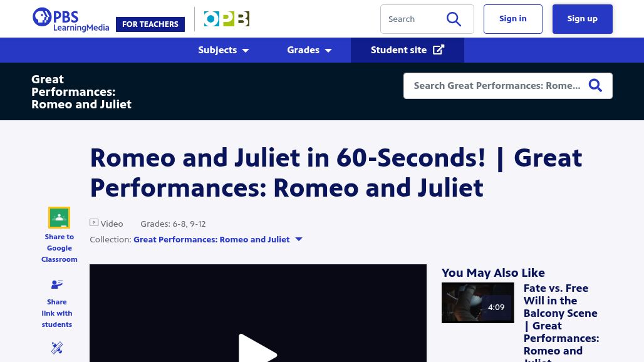Image resolution: width=644 pixels, height=362 pixels.
Task: Open the OPB station logo
Action: [227, 19]
